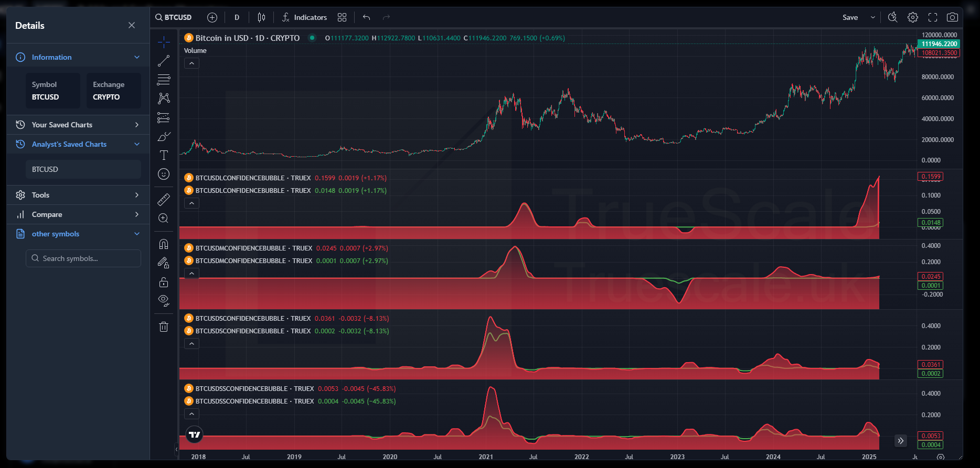Select the magnet mode tool
The width and height of the screenshot is (980, 468).
[164, 244]
